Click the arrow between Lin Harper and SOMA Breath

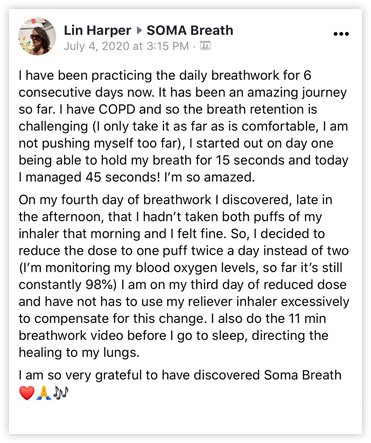point(139,31)
